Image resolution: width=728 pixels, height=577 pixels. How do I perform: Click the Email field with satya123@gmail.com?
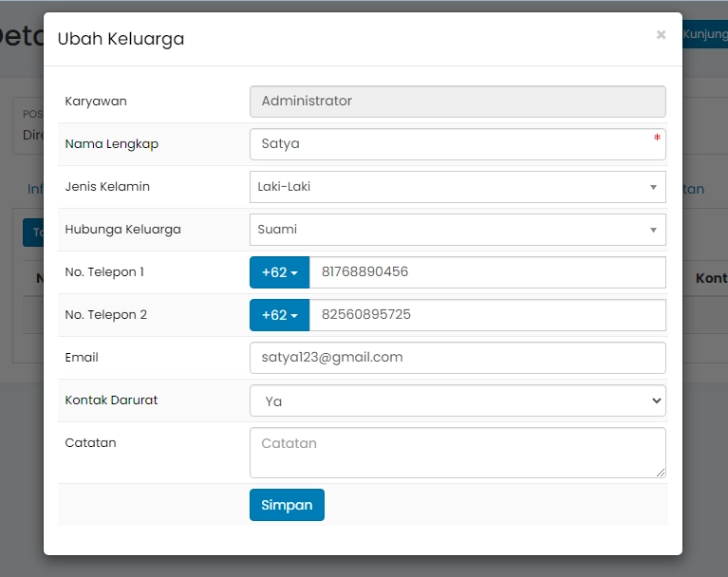457,358
